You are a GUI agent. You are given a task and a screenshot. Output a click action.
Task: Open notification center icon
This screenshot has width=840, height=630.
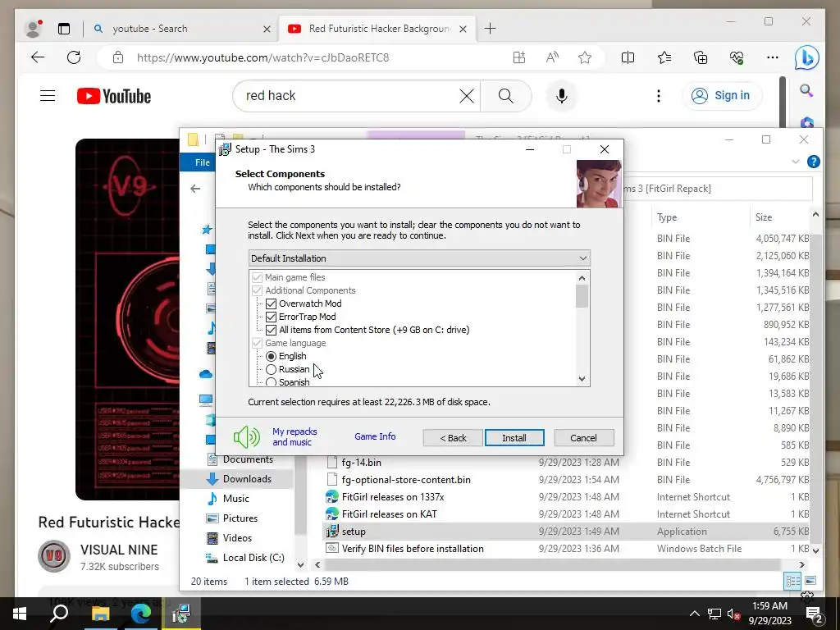[x=814, y=614]
